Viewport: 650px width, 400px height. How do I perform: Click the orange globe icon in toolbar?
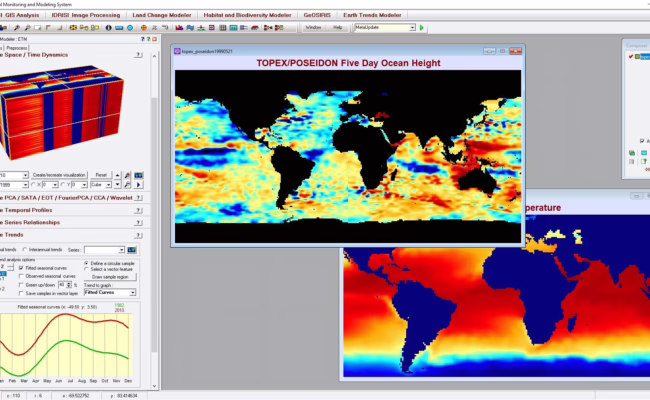pyautogui.click(x=143, y=28)
